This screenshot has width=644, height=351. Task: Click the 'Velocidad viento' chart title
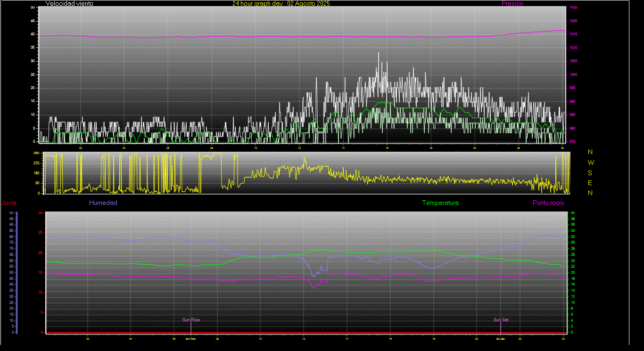(69, 3)
